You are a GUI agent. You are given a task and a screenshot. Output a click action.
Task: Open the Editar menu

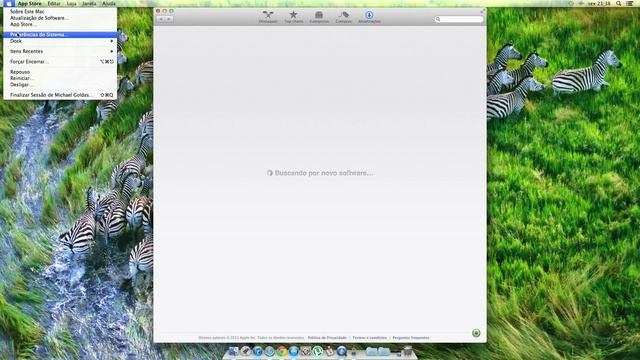coord(54,3)
